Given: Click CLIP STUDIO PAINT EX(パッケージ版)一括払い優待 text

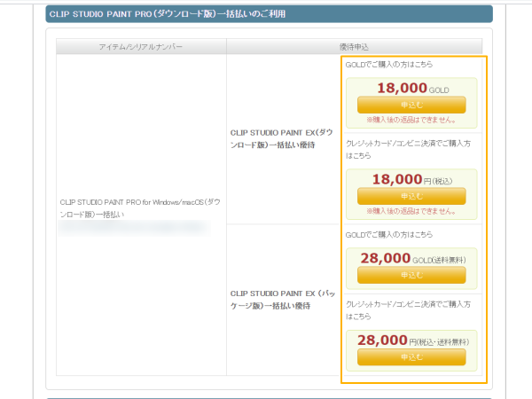Looking at the screenshot, I should pos(283,300).
